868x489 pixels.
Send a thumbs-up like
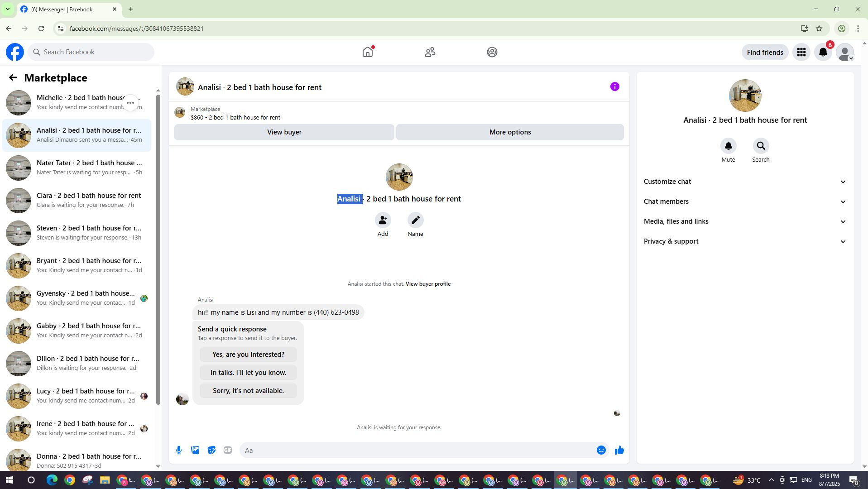click(619, 450)
